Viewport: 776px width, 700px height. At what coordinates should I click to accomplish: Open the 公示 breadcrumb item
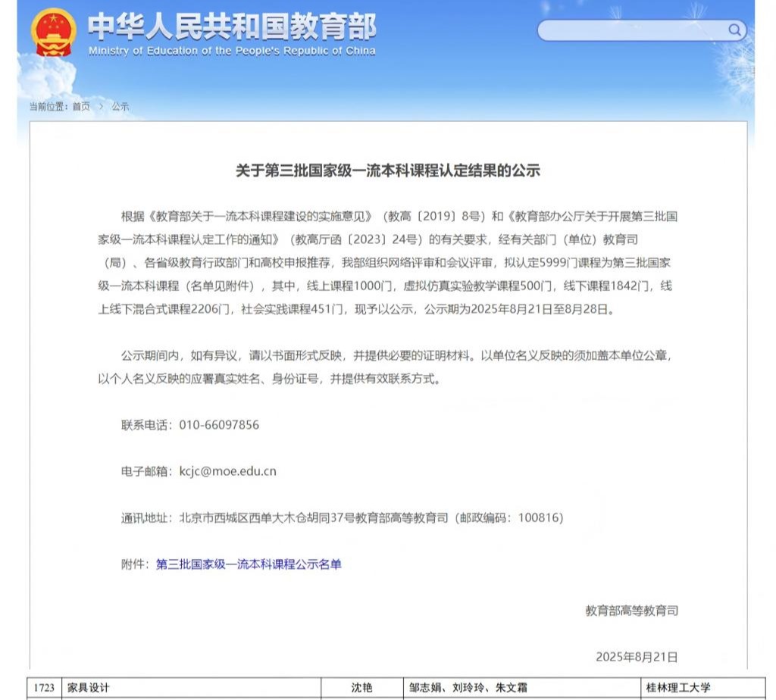(120, 107)
